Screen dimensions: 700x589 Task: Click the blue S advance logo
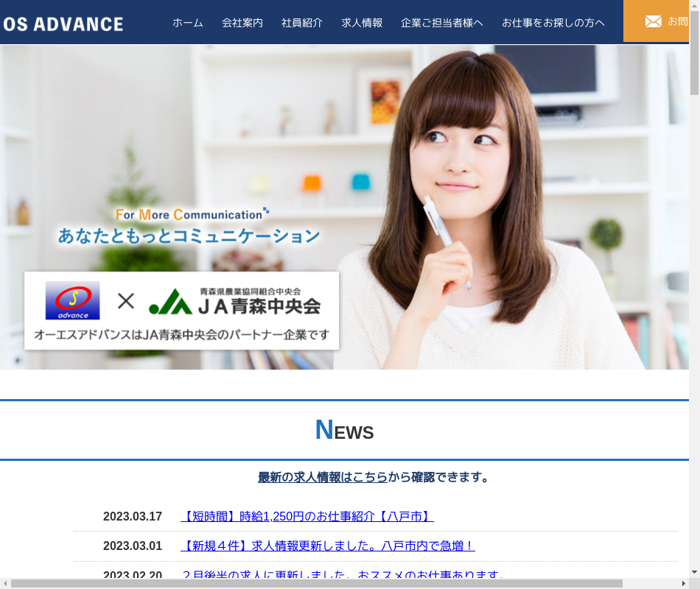[x=72, y=300]
